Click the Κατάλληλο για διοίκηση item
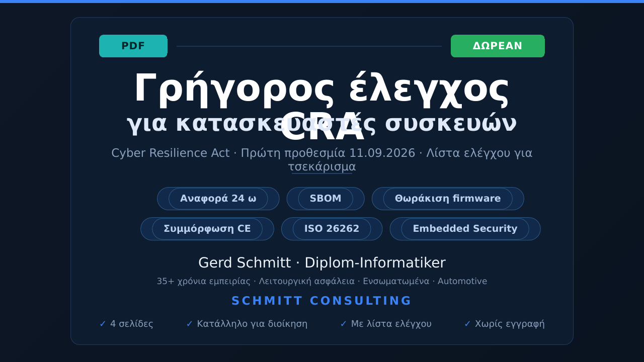 [x=247, y=324]
